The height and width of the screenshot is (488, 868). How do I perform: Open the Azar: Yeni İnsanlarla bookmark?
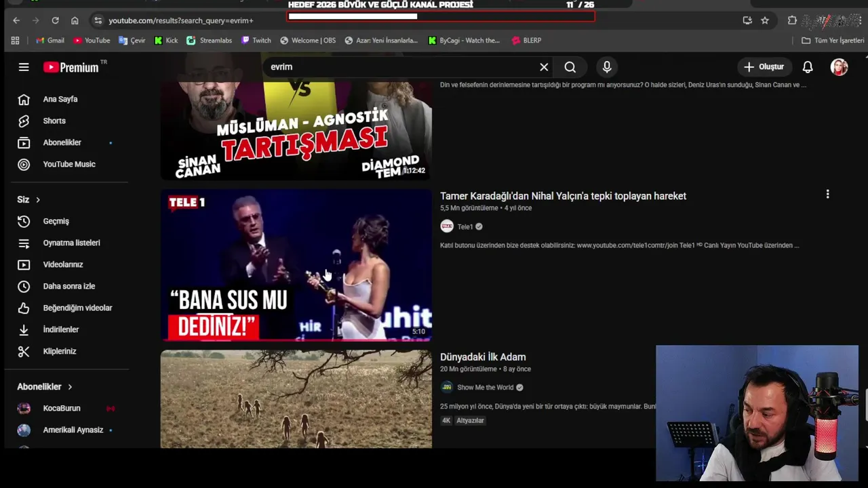coord(382,41)
